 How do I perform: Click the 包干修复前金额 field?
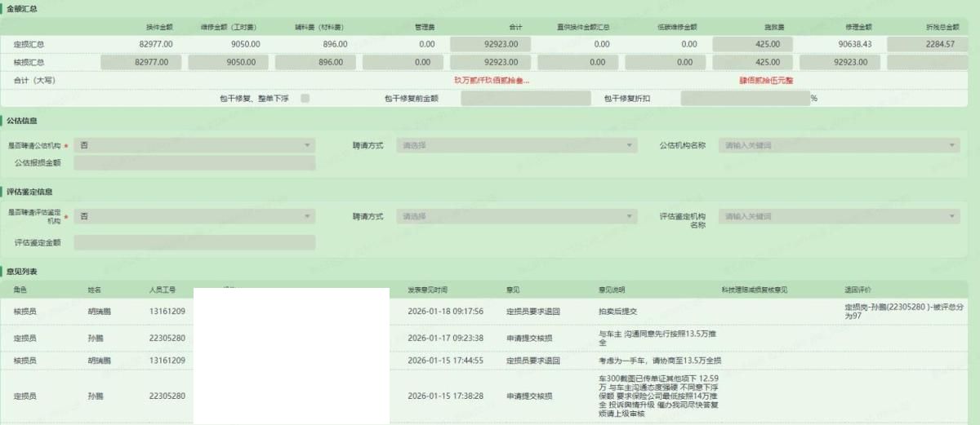(525, 98)
